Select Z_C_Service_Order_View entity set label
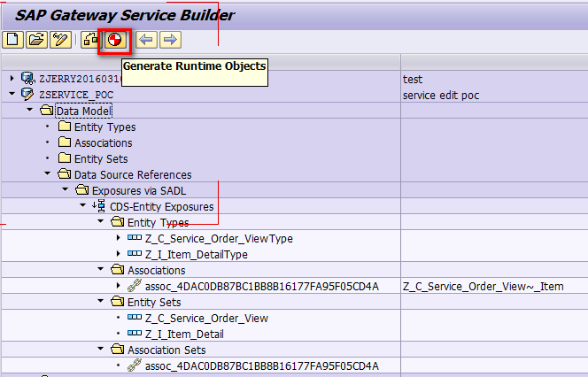 tap(206, 319)
